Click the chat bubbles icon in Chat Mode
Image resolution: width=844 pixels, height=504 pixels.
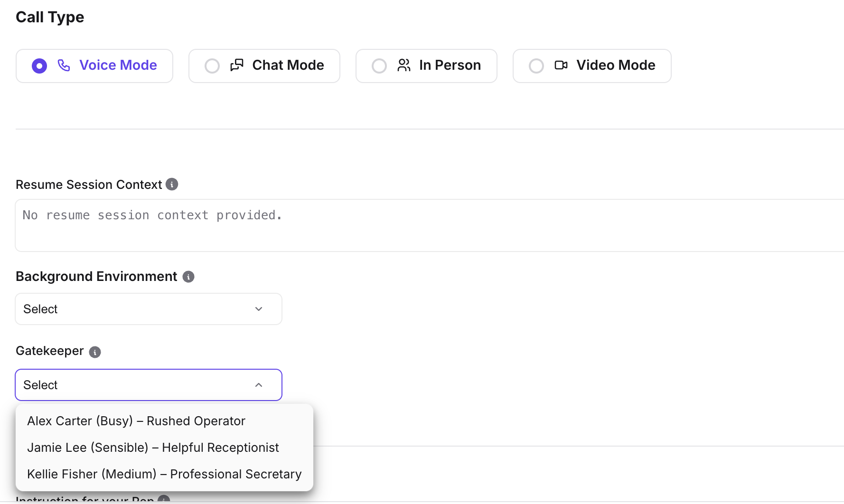click(236, 65)
